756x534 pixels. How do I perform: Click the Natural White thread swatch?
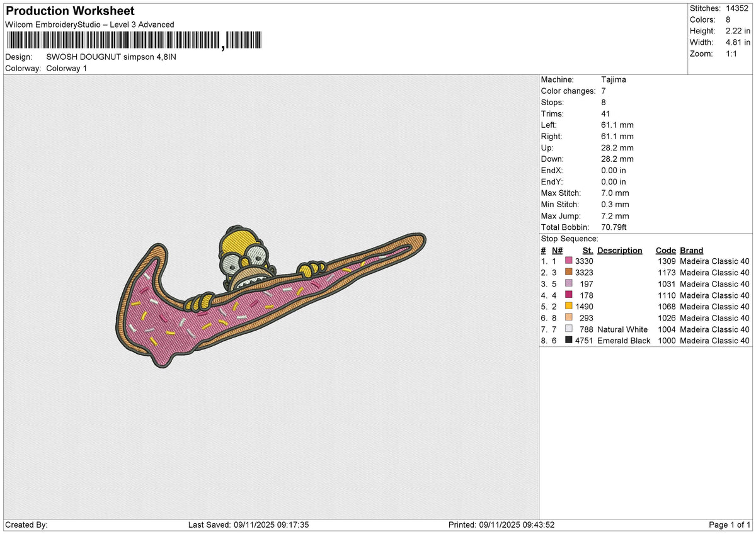click(569, 329)
